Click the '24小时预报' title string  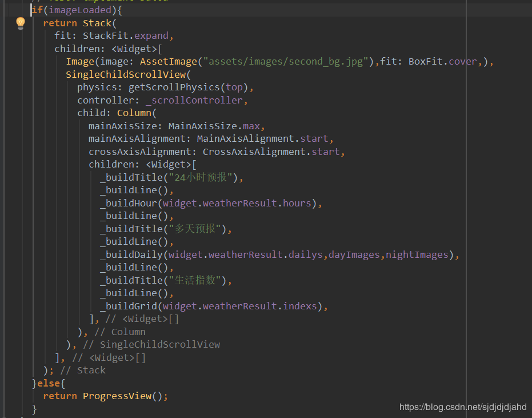pos(201,177)
